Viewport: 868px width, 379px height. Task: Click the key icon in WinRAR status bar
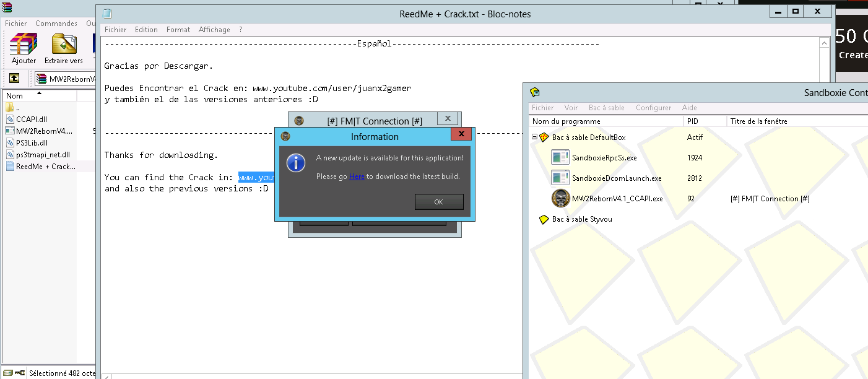19,373
